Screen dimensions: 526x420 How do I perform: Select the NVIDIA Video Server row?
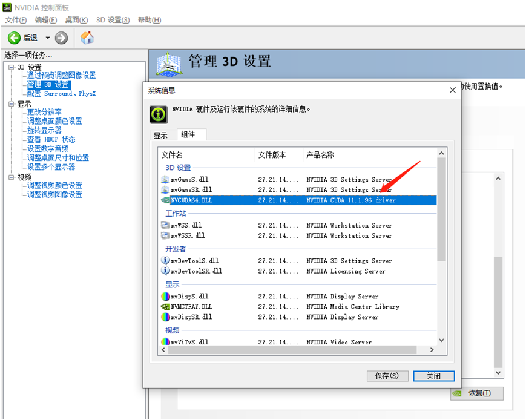click(x=298, y=342)
